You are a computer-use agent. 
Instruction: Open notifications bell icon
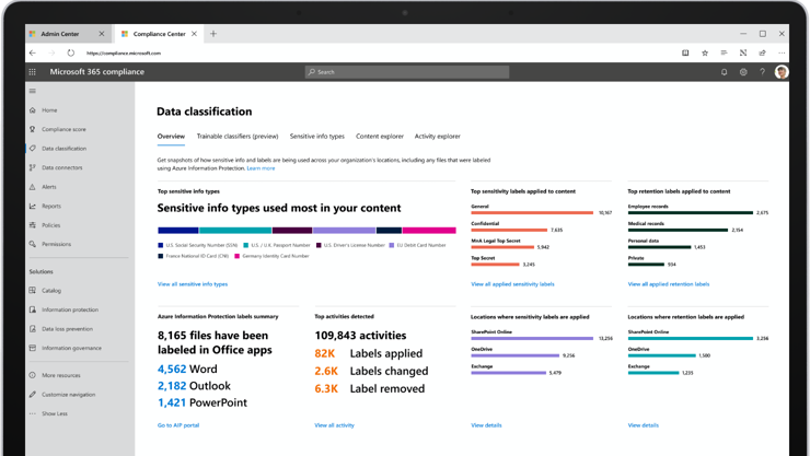(x=724, y=72)
